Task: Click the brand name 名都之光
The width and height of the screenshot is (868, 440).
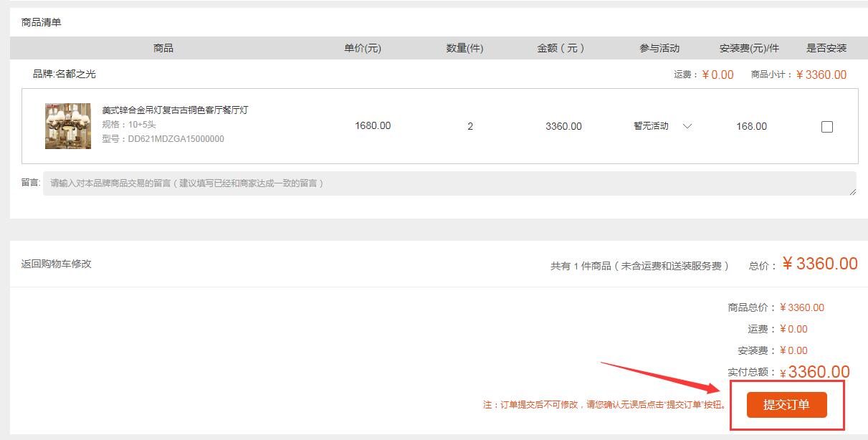Action: 76,74
